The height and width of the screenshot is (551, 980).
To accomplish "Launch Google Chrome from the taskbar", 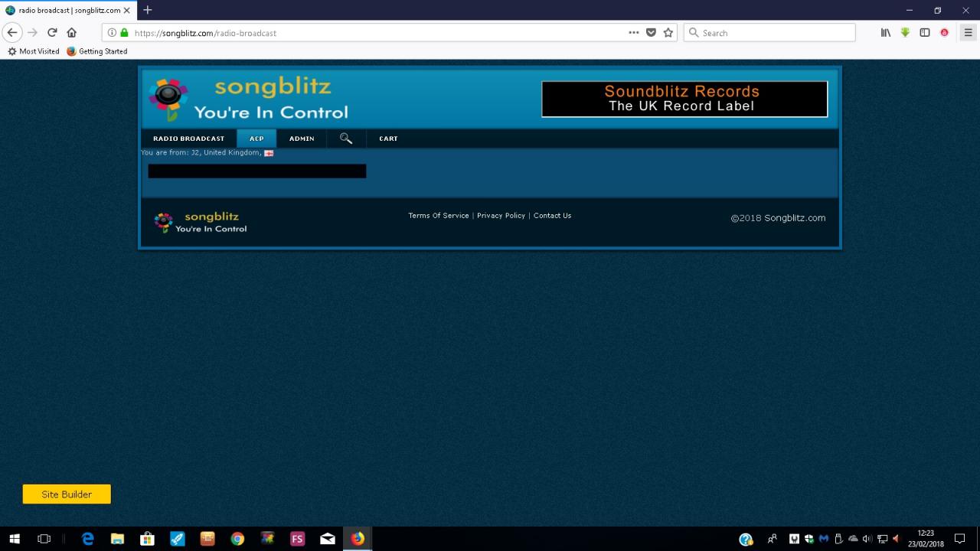I will coord(237,539).
